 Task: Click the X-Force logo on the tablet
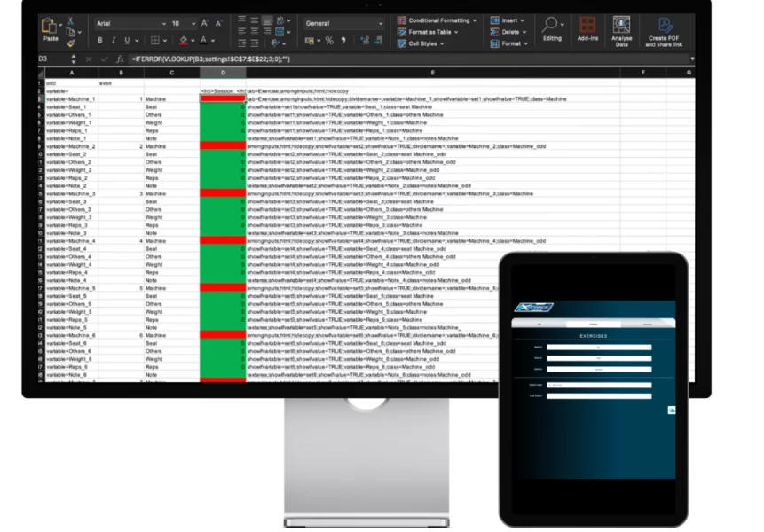534,307
